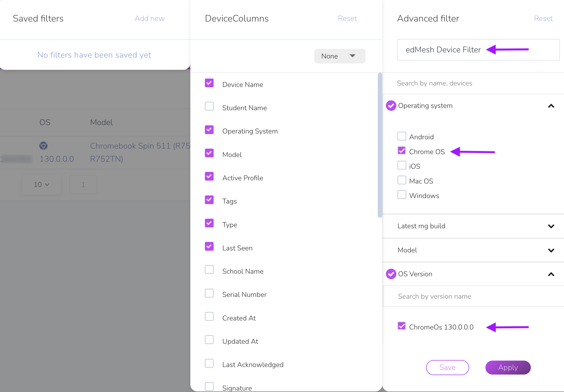Enable the Student Name column checkbox
The width and height of the screenshot is (564, 392).
209,106
